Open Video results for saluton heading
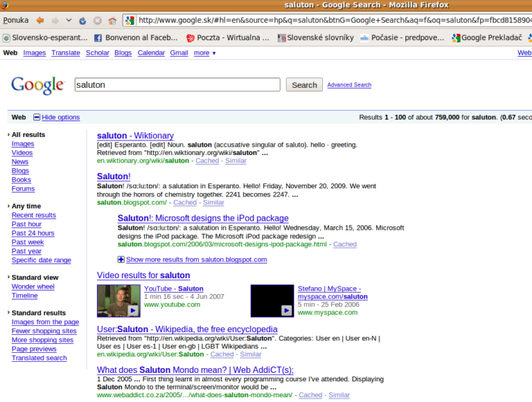 click(x=143, y=275)
